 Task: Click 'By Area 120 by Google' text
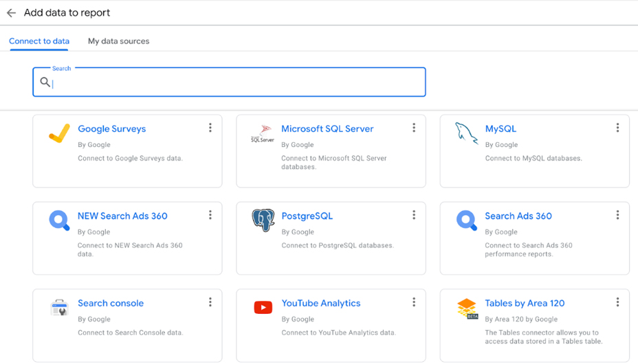[521, 319]
